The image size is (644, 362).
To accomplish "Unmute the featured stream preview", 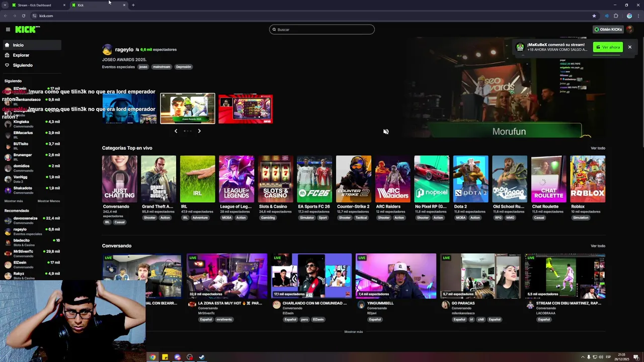I will coord(386,132).
